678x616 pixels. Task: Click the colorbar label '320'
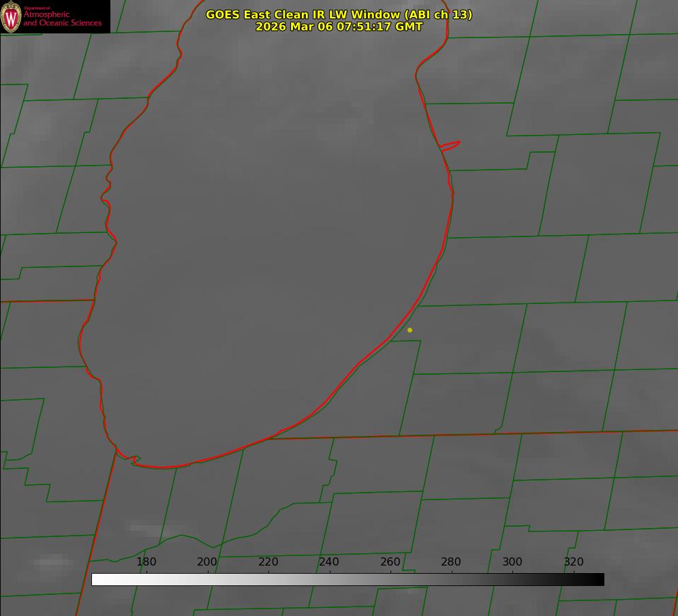(574, 561)
